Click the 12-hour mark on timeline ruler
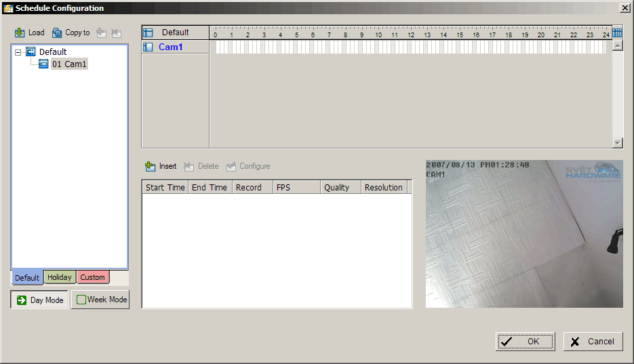Image resolution: width=634 pixels, height=364 pixels. [411, 34]
